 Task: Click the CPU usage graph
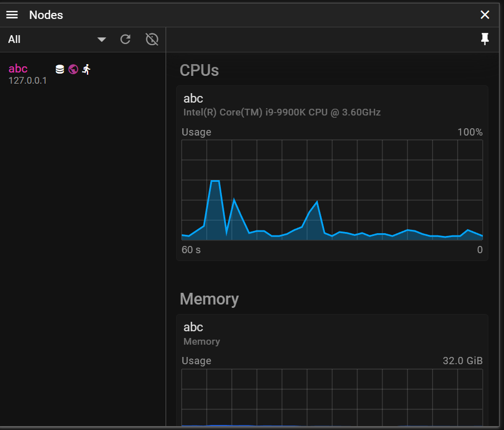tap(332, 190)
